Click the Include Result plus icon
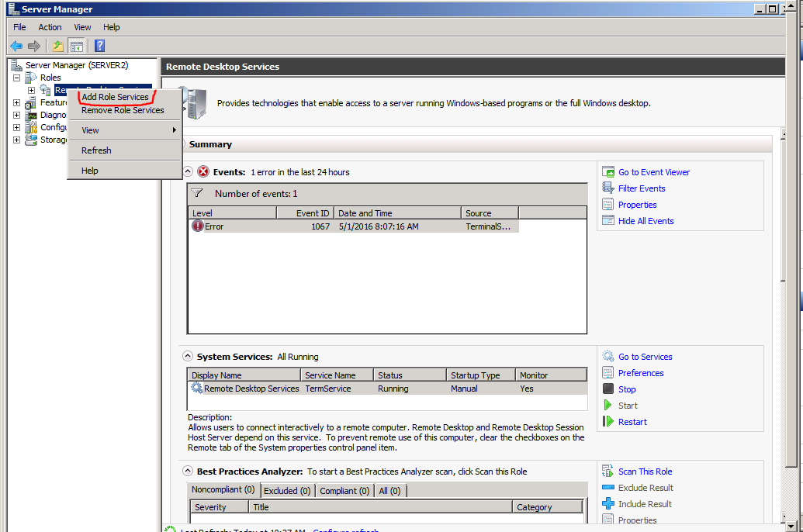803x532 pixels. click(608, 504)
